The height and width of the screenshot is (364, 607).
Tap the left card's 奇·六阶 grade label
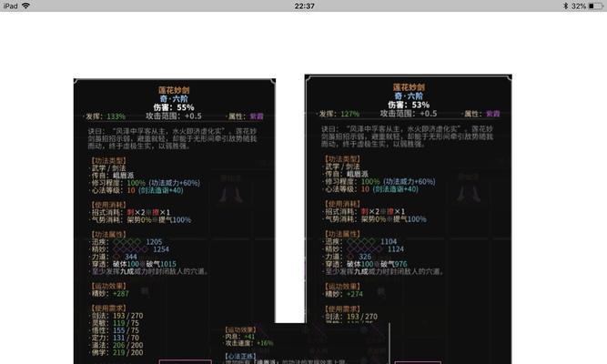(x=174, y=99)
